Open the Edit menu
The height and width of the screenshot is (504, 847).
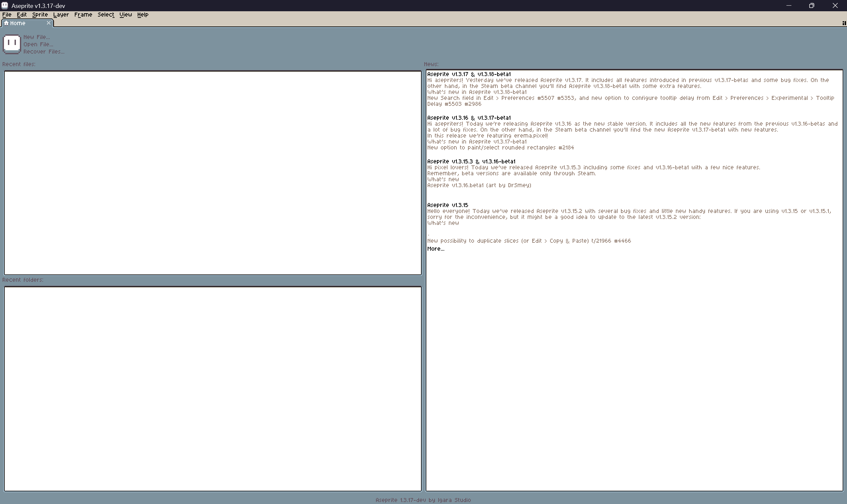(22, 15)
